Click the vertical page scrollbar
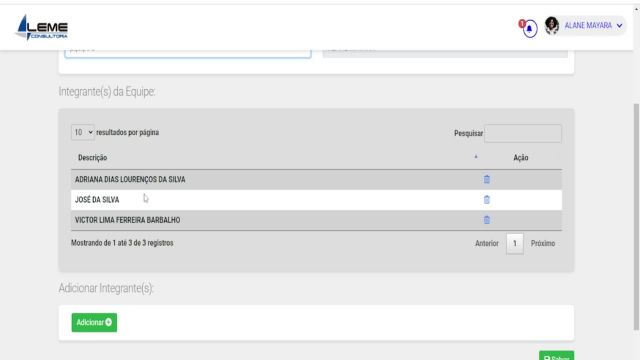This screenshot has height=360, width=640. [636, 216]
